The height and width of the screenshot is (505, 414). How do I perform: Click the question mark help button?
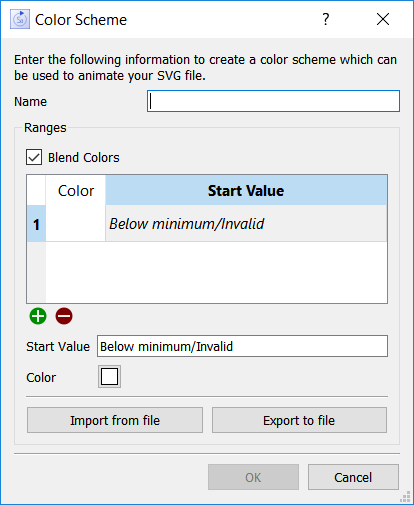click(326, 19)
